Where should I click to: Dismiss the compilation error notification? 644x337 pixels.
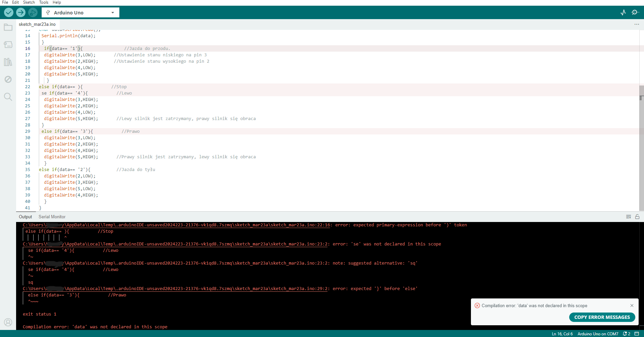click(x=632, y=305)
